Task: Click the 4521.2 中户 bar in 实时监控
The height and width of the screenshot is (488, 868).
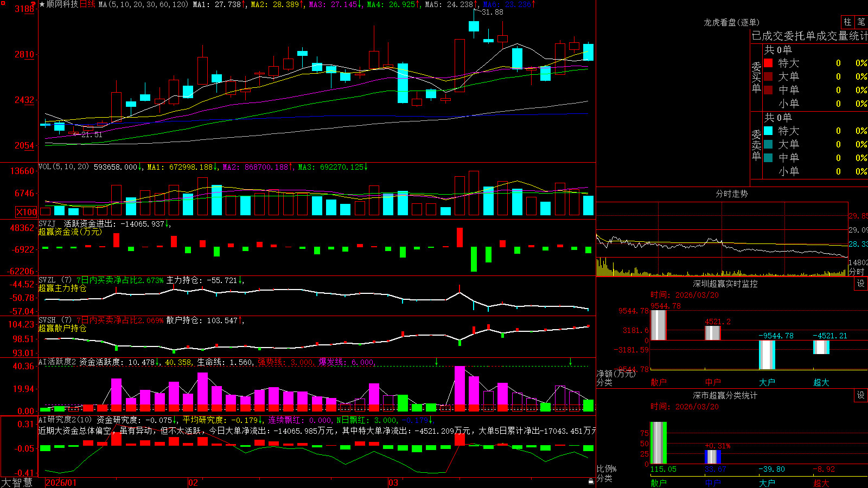Action: coord(712,333)
